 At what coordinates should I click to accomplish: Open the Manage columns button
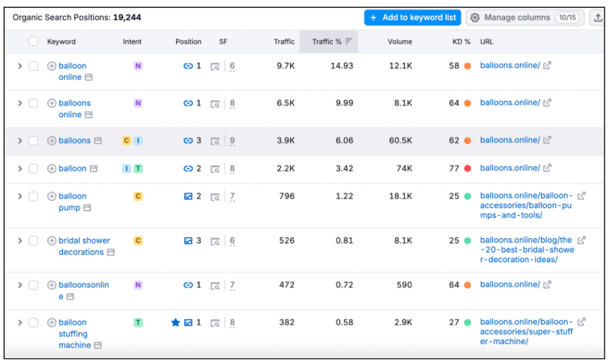point(524,18)
